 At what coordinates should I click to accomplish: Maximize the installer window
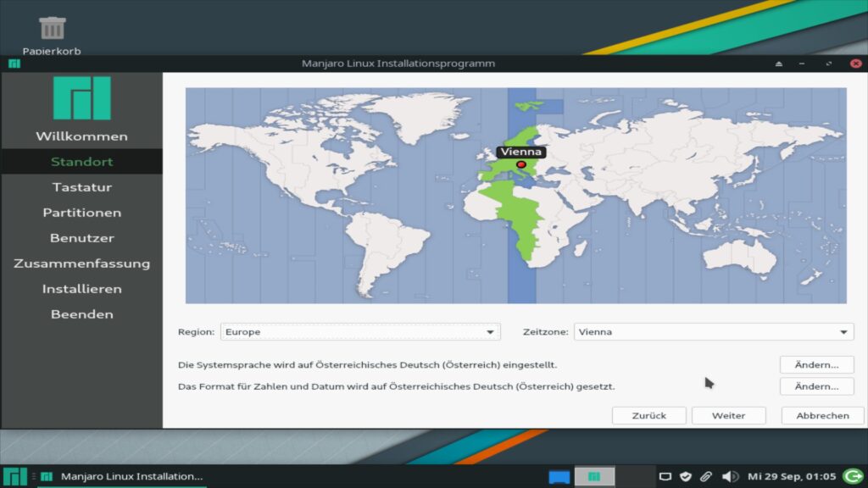click(829, 64)
